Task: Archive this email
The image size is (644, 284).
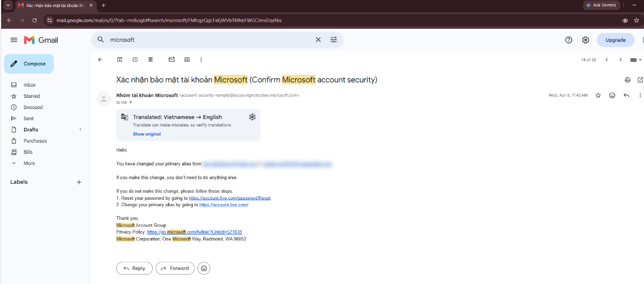Action: coord(120,60)
